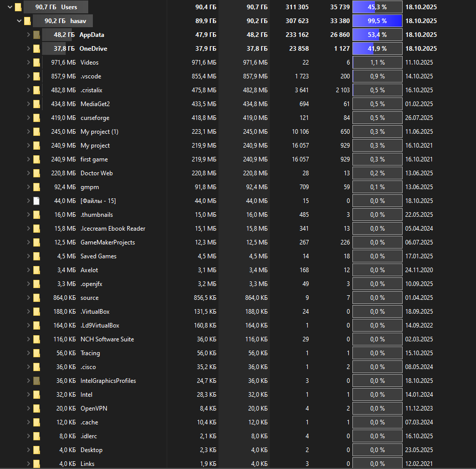Click the .Icecream Ebook Reader folder icon
476x469 pixels.
tap(36, 229)
